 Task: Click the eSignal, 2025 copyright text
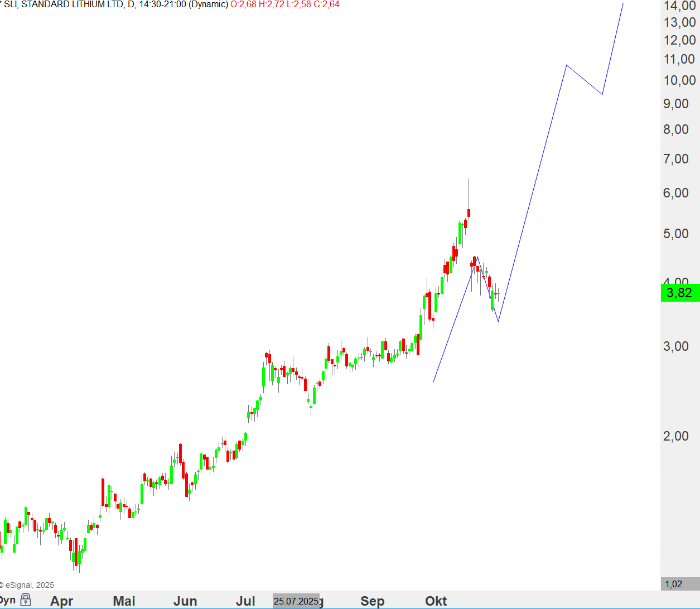(x=28, y=585)
